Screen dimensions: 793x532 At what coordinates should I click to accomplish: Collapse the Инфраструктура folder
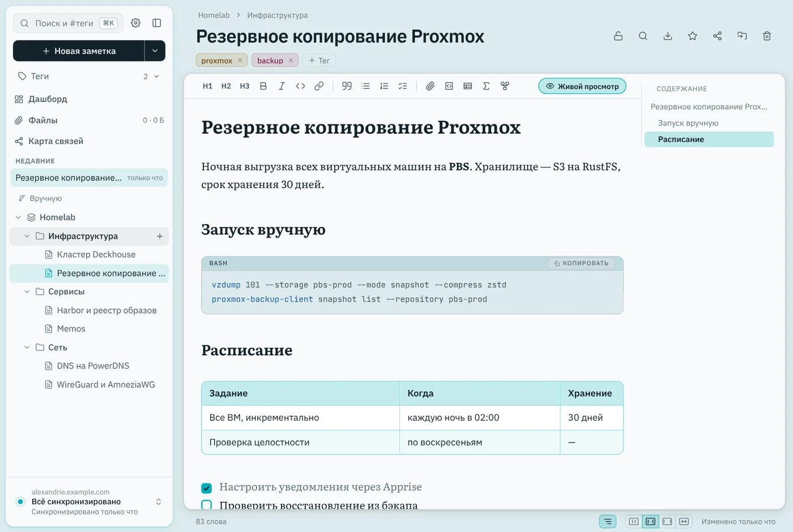[x=27, y=236]
